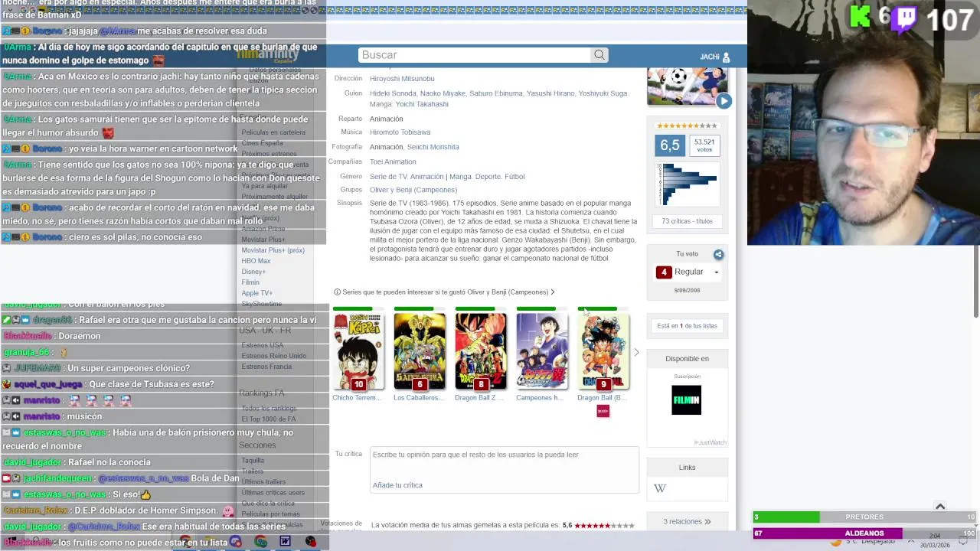980x551 pixels.
Task: Open Taquilla in the sidebar
Action: 253,461
